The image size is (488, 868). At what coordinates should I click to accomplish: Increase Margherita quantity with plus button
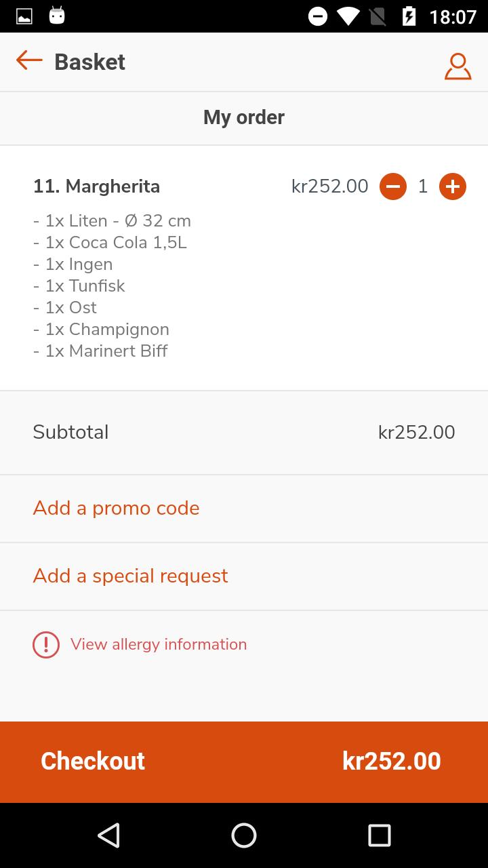click(453, 186)
